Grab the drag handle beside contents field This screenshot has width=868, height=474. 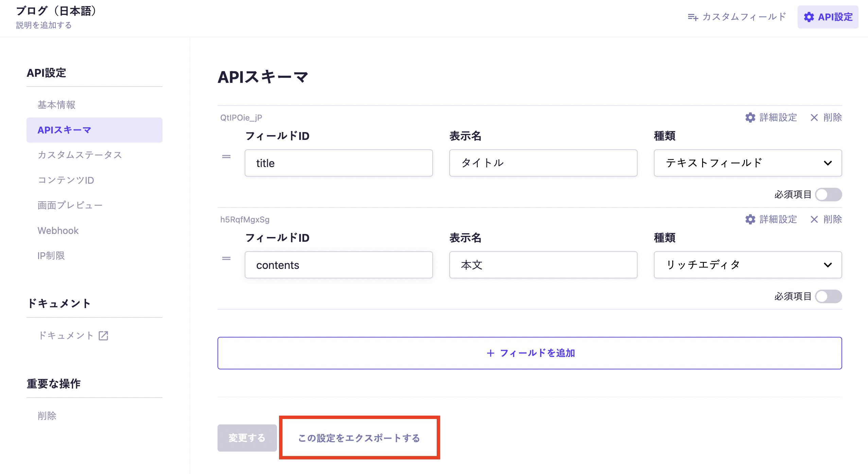pyautogui.click(x=226, y=258)
